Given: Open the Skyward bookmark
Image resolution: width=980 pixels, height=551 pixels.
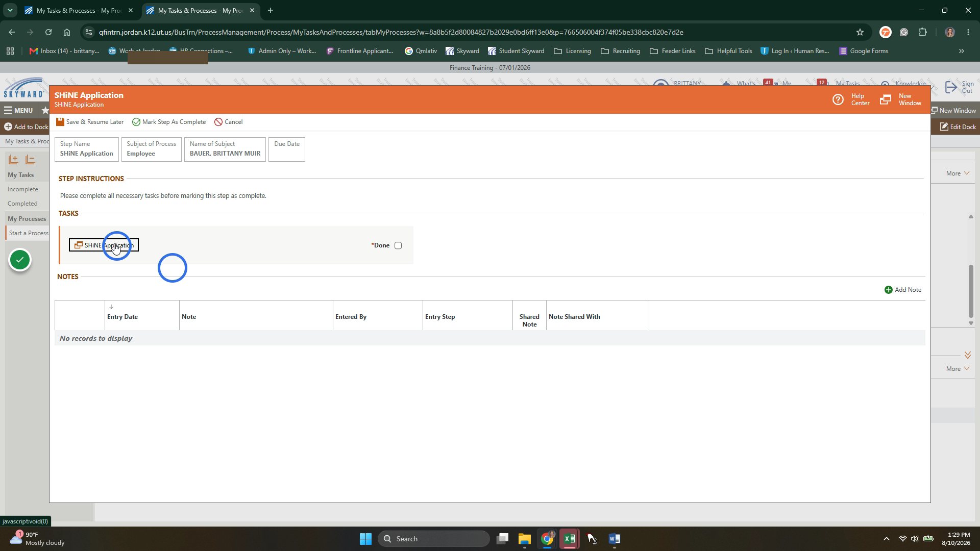Looking at the screenshot, I should click(462, 51).
